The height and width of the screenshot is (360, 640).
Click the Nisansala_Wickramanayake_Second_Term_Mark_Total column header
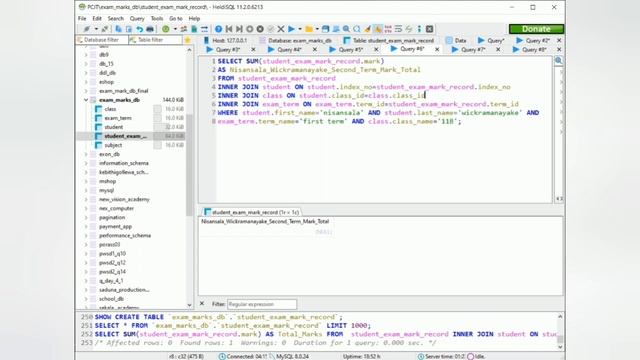coord(265,221)
